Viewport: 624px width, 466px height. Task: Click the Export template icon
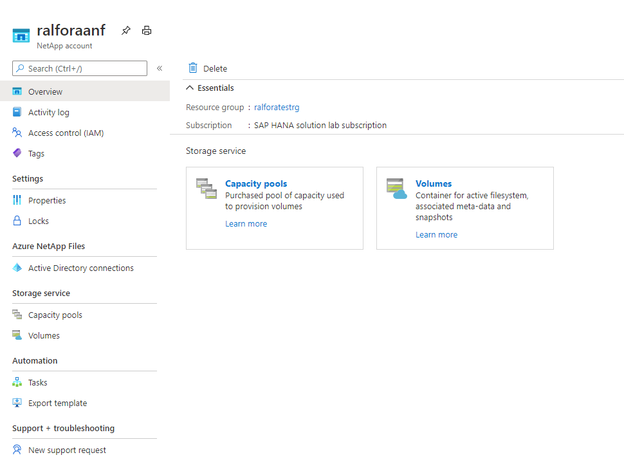click(x=17, y=403)
